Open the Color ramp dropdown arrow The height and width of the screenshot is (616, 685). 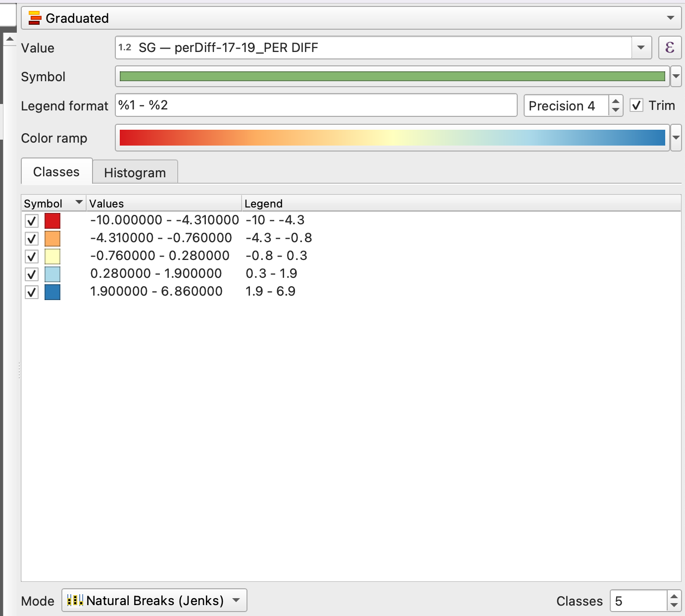(676, 138)
